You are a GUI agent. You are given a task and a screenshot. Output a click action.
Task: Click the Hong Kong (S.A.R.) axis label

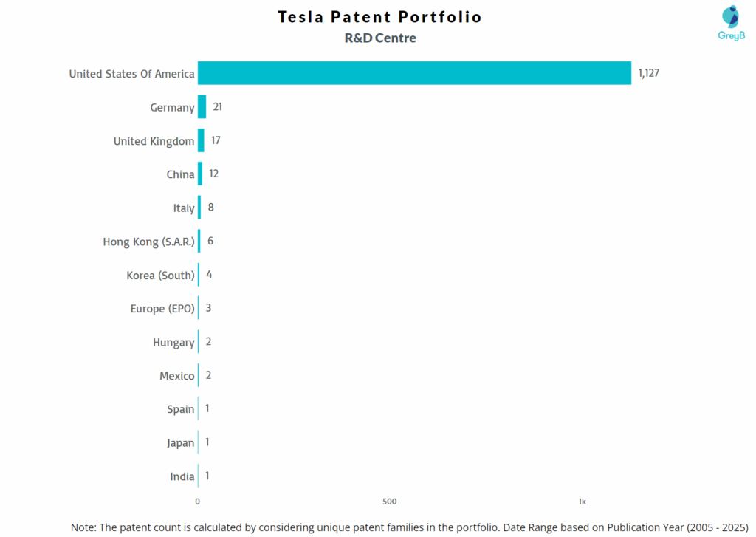(x=149, y=242)
